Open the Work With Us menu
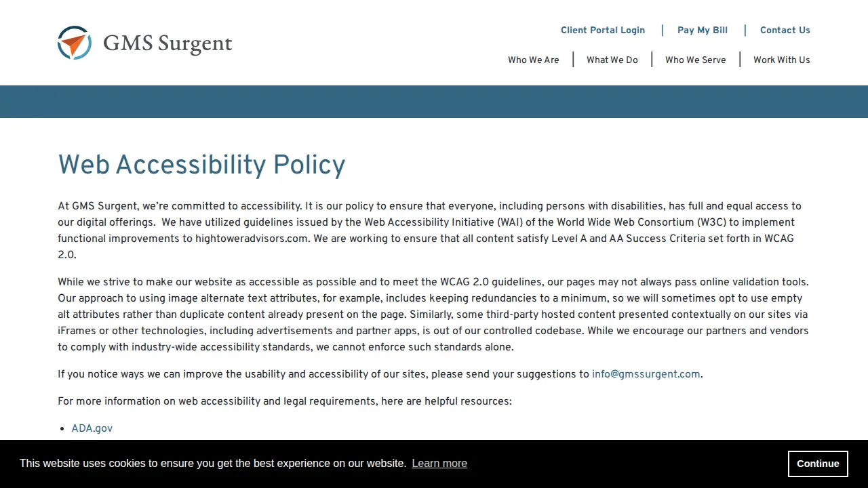 pos(782,60)
